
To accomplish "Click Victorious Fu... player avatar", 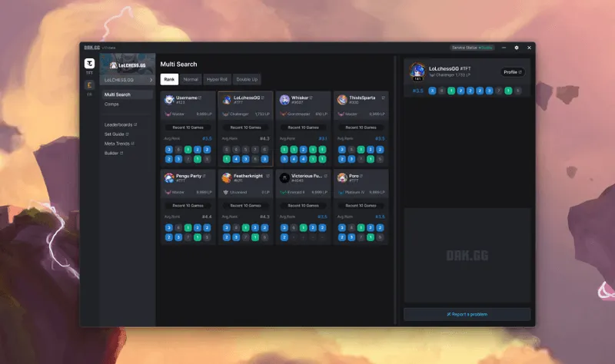I will pyautogui.click(x=284, y=178).
